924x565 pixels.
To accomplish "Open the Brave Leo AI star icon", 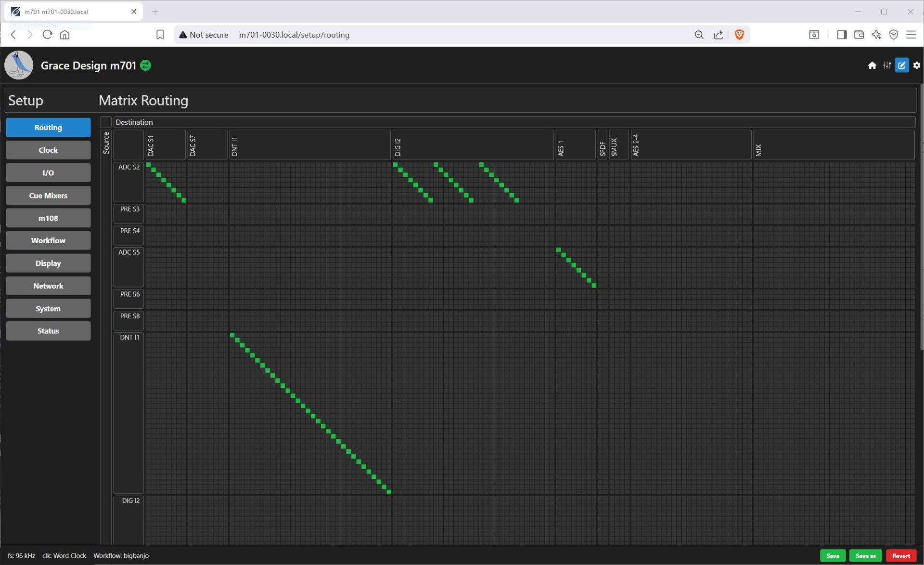I will click(x=876, y=35).
